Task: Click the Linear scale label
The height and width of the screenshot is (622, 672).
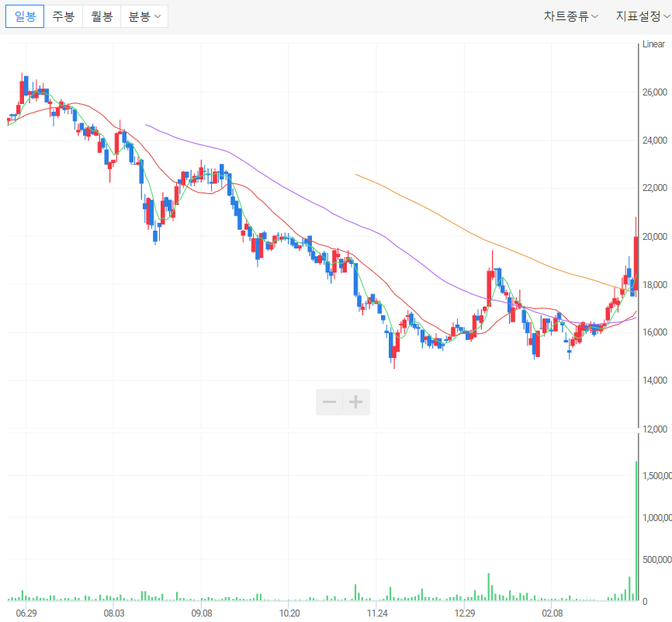Action: tap(653, 44)
